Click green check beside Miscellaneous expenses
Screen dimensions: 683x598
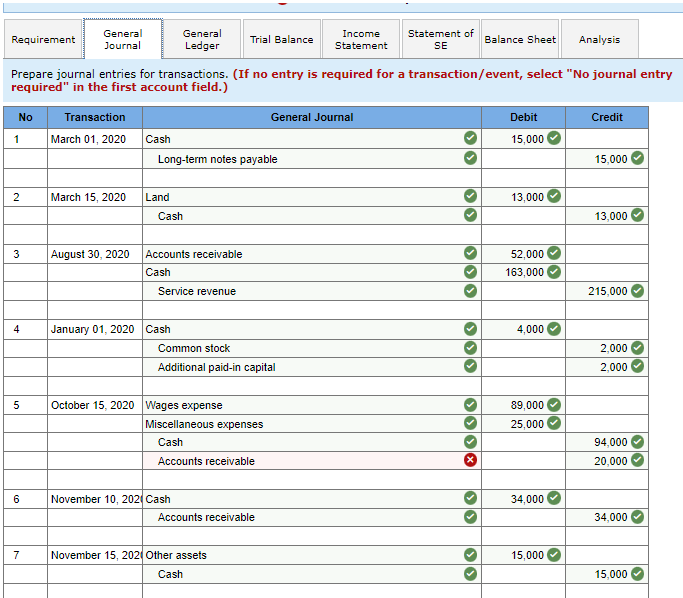[x=470, y=423]
